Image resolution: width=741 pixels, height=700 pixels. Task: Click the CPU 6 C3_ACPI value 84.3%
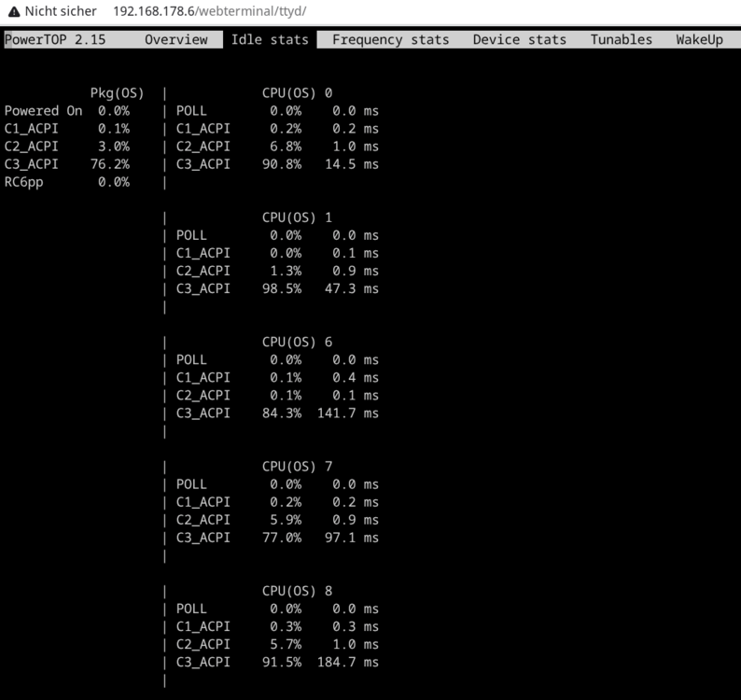tap(282, 413)
